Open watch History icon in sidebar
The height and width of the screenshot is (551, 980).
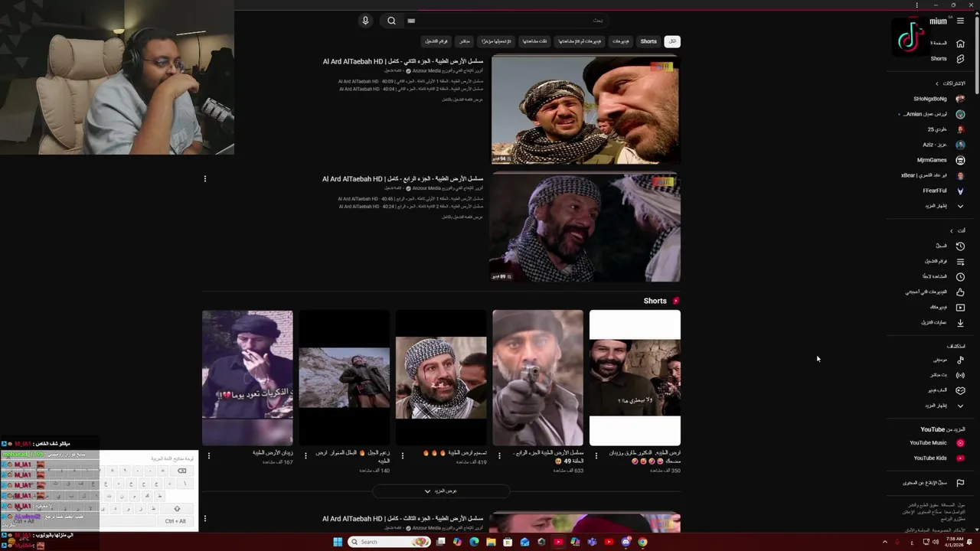coord(960,246)
